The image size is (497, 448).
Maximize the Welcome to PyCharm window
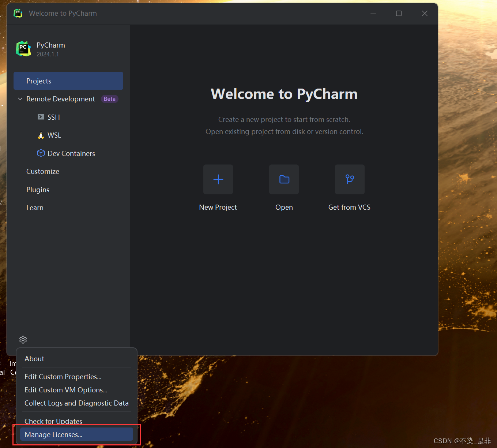click(x=399, y=13)
